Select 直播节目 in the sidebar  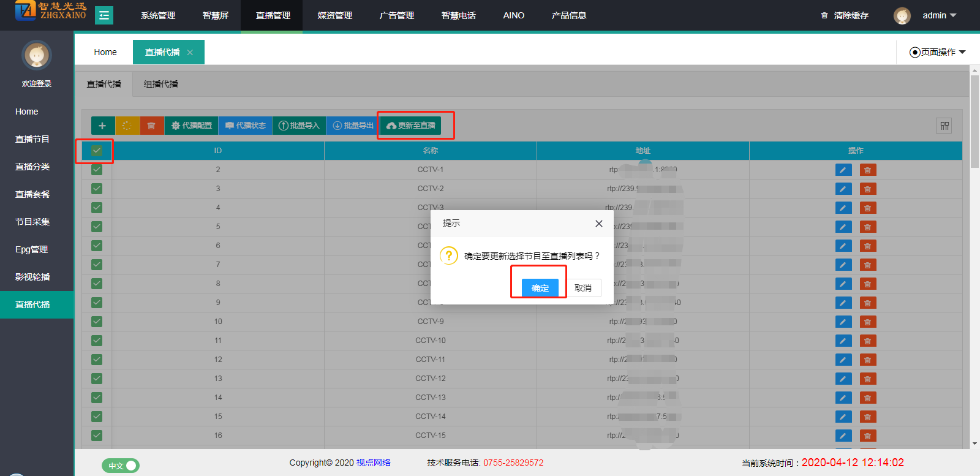pos(32,139)
